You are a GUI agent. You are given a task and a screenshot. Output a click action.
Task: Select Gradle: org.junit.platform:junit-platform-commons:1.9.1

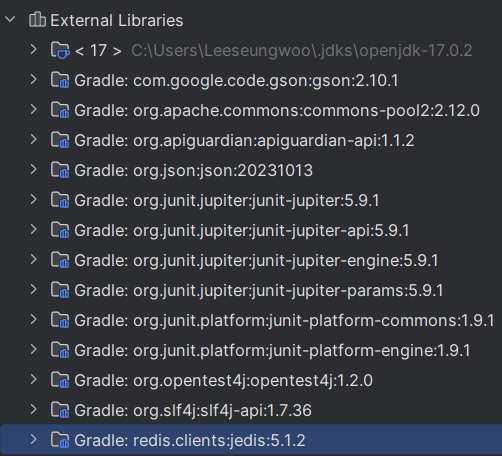284,321
